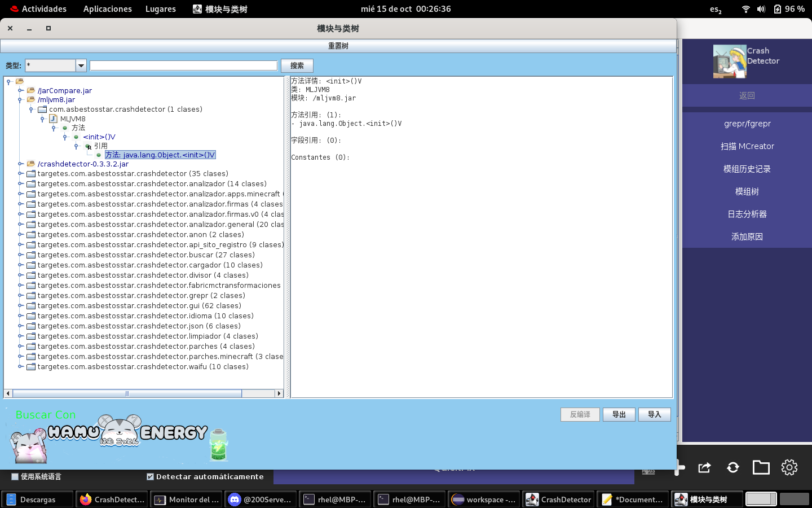
Task: Open settings with the gear icon
Action: click(789, 467)
